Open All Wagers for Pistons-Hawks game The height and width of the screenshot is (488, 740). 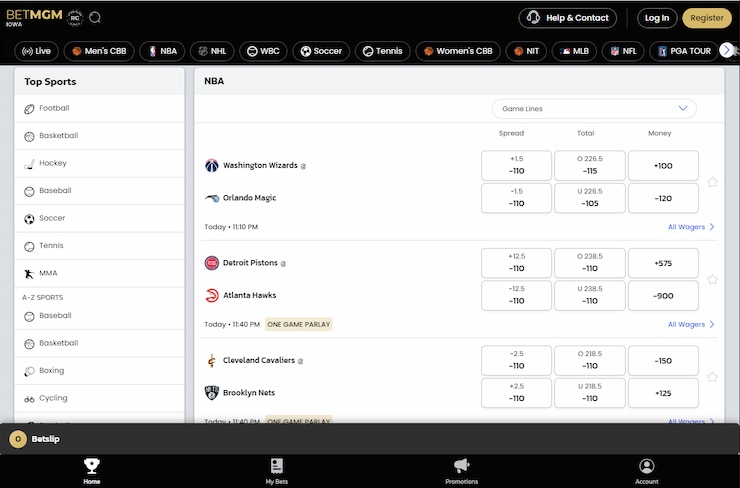691,324
